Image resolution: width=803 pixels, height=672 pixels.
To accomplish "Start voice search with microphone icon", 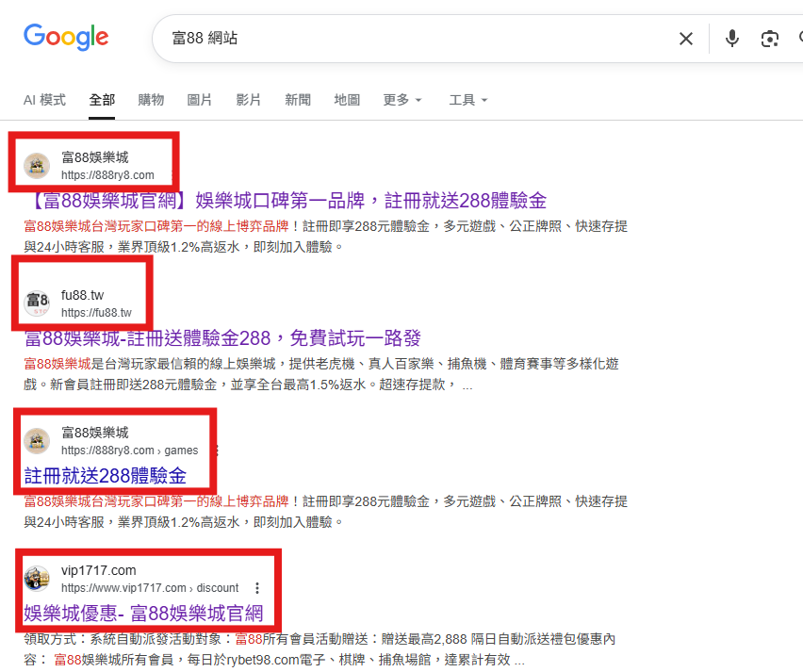I will (x=732, y=39).
